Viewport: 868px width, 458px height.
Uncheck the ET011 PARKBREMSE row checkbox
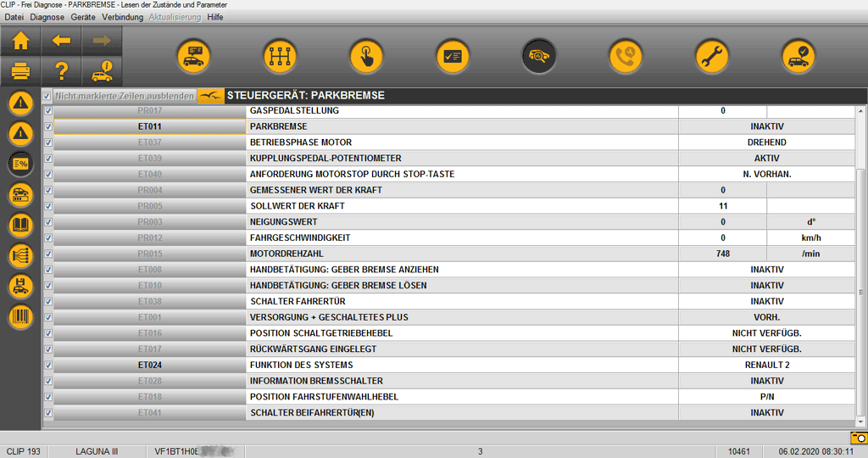pos(48,126)
